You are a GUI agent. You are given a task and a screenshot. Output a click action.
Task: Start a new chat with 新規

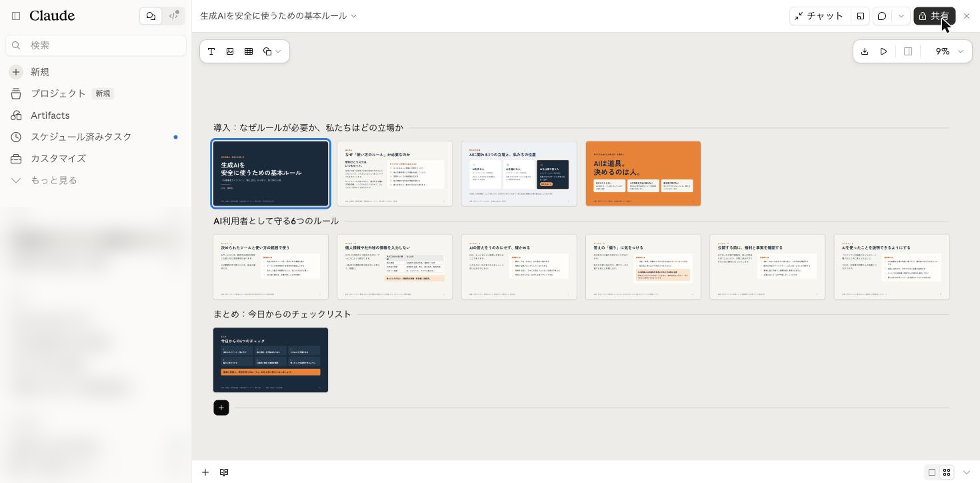96,71
